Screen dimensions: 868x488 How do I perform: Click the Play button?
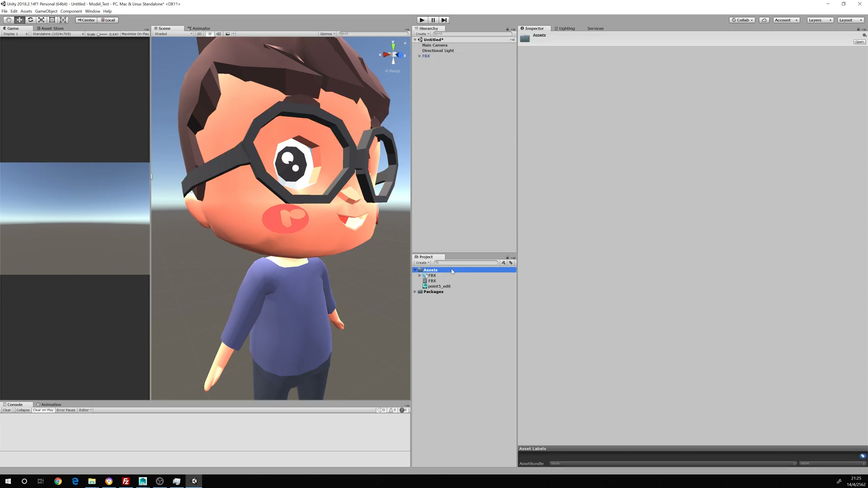pos(422,20)
